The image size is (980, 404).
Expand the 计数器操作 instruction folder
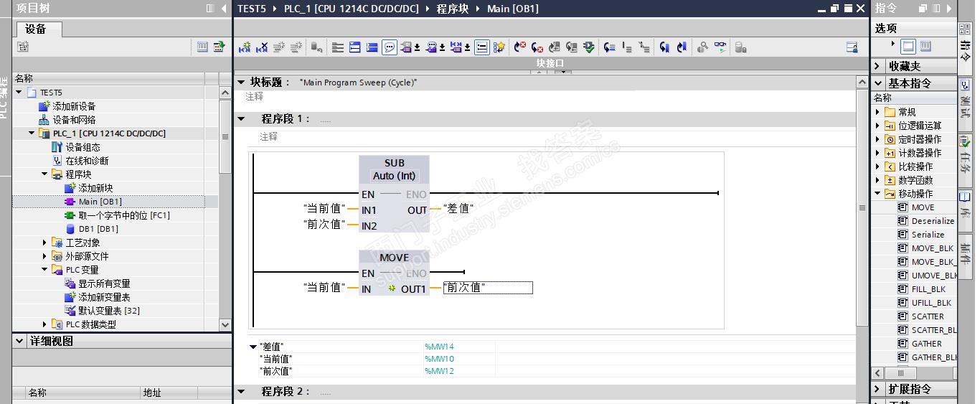pyautogui.click(x=877, y=153)
